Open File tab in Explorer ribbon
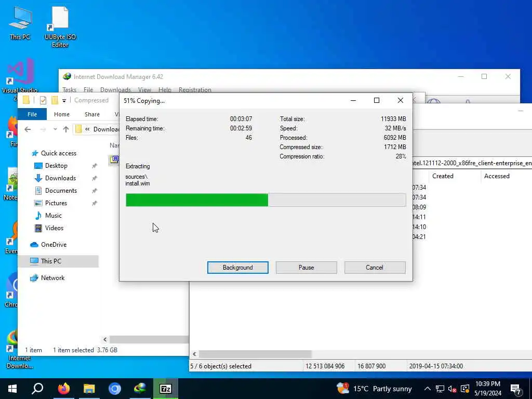532x399 pixels. pos(32,114)
